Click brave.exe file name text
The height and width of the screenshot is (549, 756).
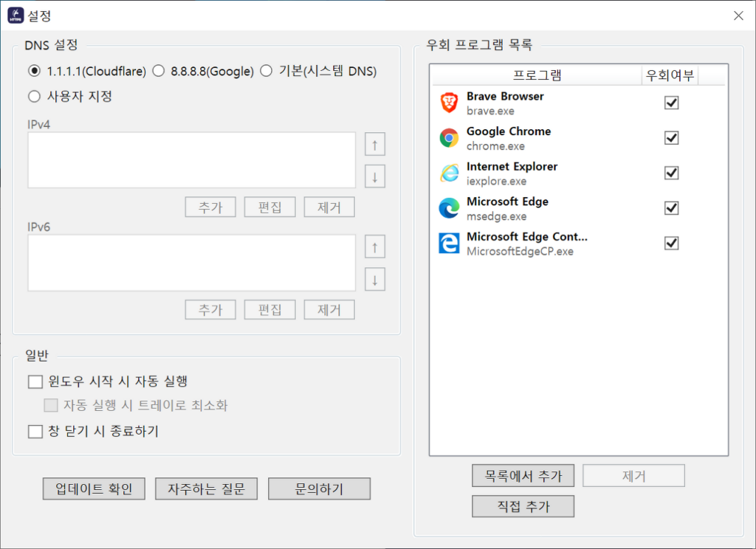(x=490, y=111)
